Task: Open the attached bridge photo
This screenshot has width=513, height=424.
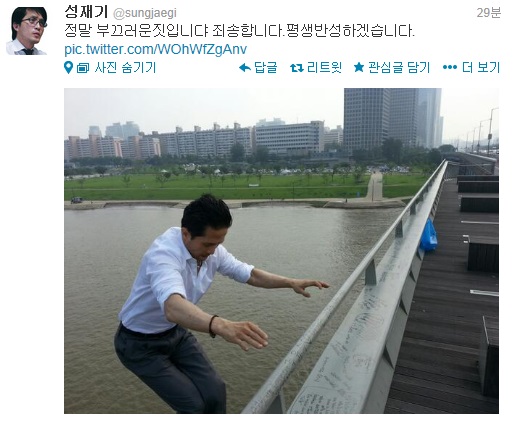Action: 281,251
